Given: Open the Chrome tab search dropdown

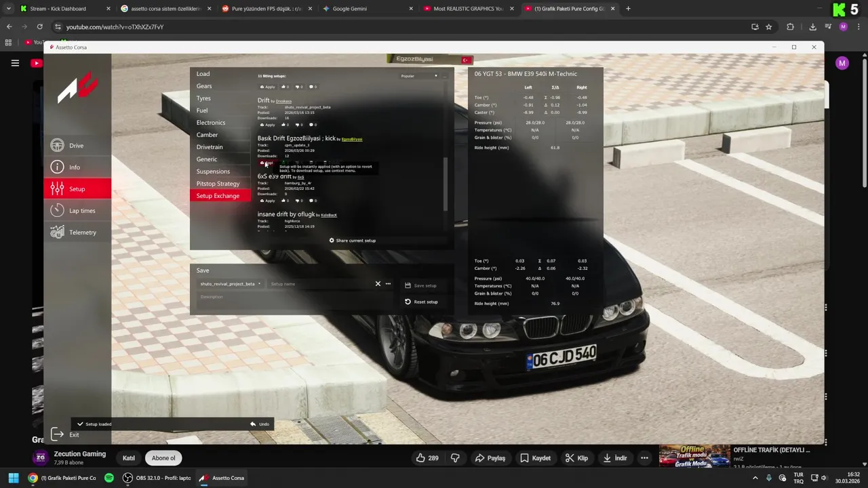Looking at the screenshot, I should pos(9,9).
